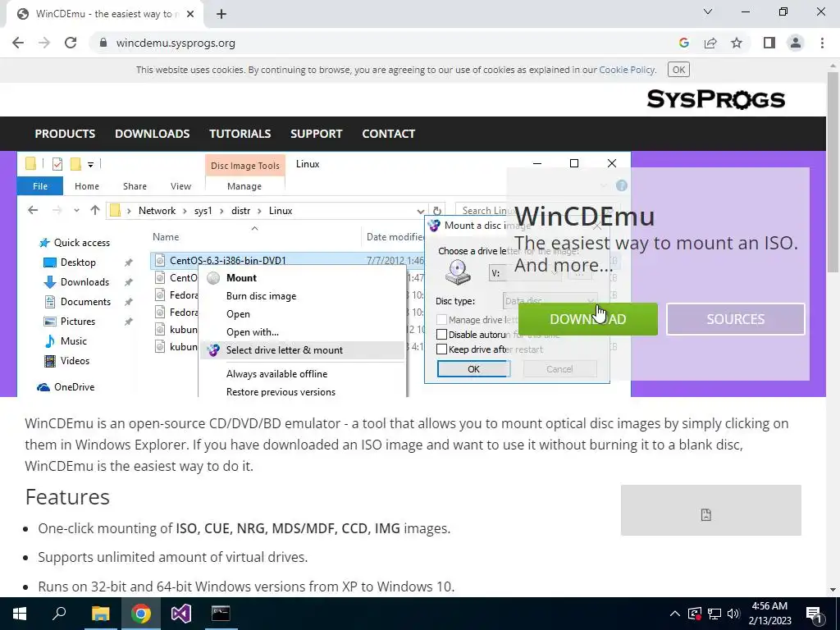Open the PRODUCTS menu
The width and height of the screenshot is (840, 630).
[x=65, y=134]
